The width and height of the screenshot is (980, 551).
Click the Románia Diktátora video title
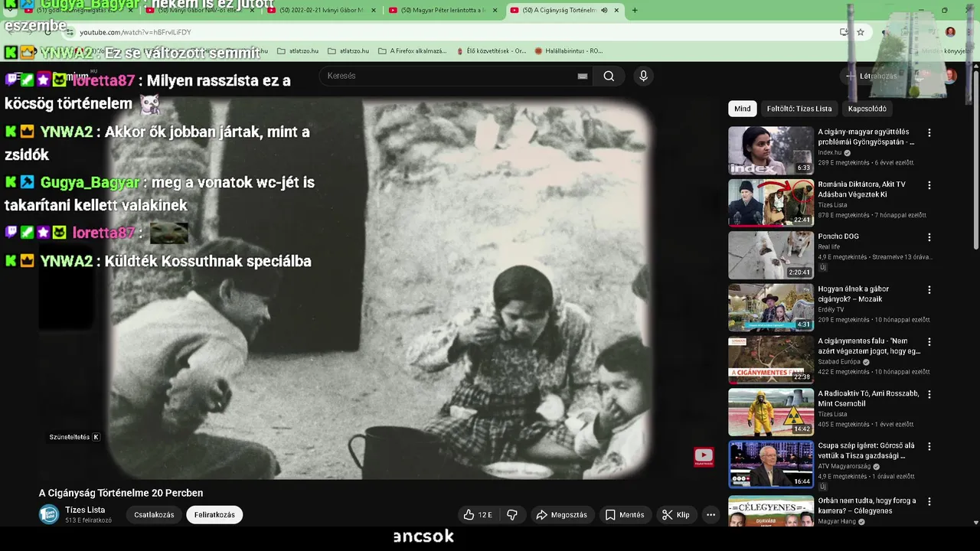[861, 189]
